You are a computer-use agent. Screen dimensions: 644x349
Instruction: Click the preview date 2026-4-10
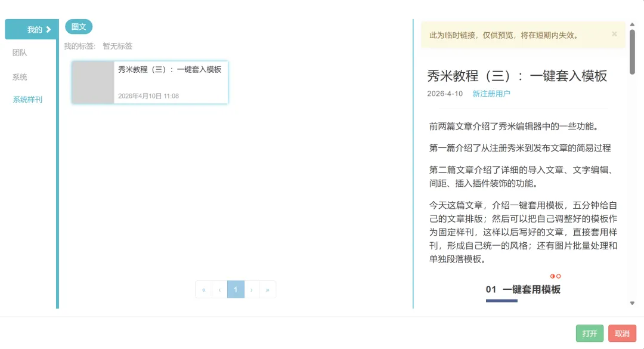(x=445, y=94)
